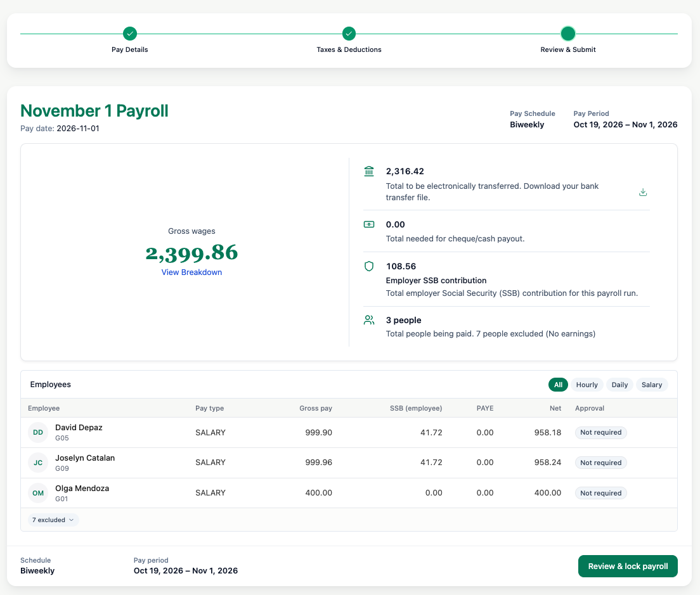
Task: Select the Review & Submit step circle
Action: pos(568,34)
